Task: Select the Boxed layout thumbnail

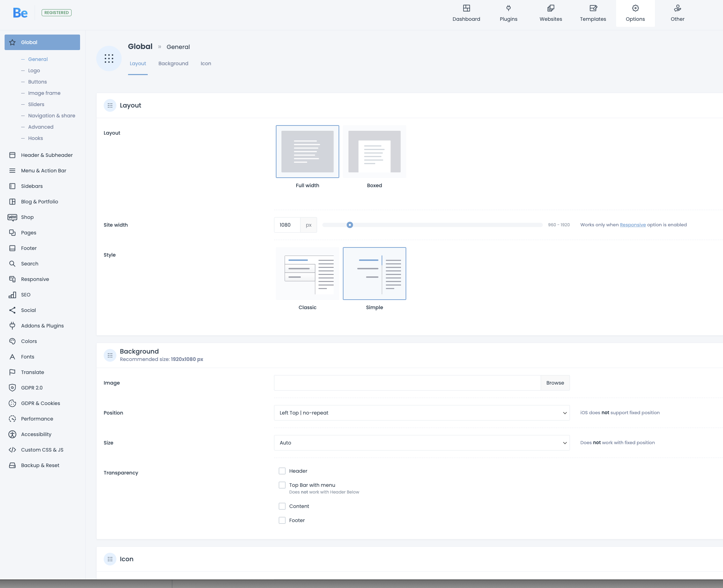Action: coord(374,152)
